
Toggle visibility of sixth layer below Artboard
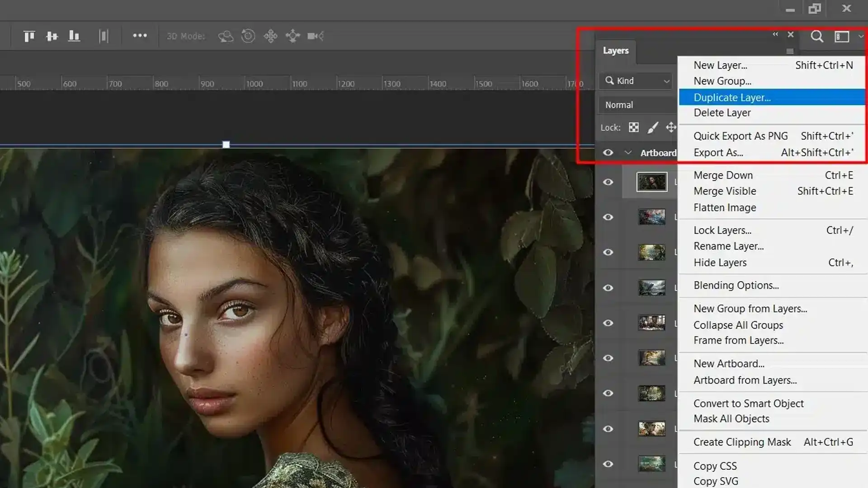(x=608, y=358)
